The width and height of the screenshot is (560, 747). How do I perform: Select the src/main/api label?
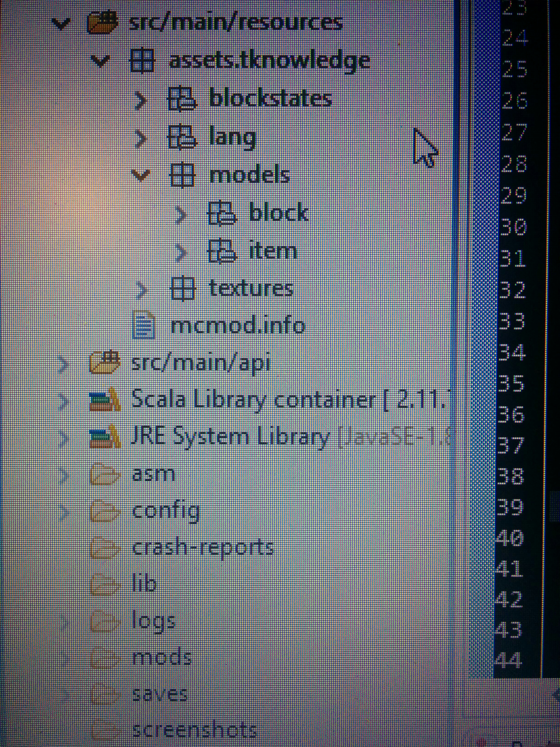tap(201, 364)
